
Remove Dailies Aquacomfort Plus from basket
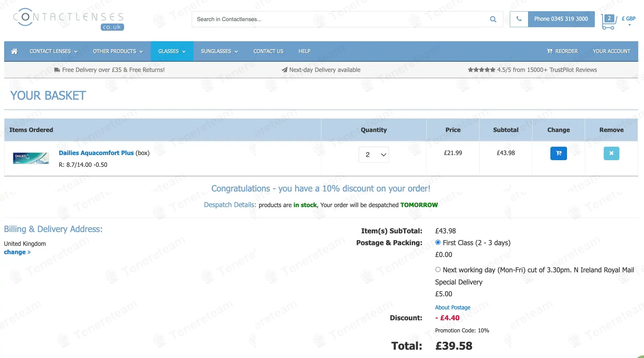[611, 153]
